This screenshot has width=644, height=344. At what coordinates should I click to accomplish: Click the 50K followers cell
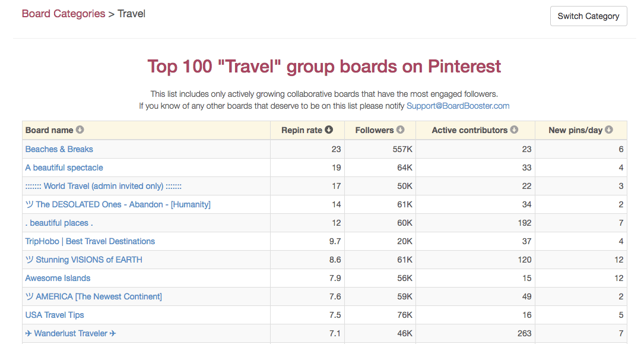380,186
